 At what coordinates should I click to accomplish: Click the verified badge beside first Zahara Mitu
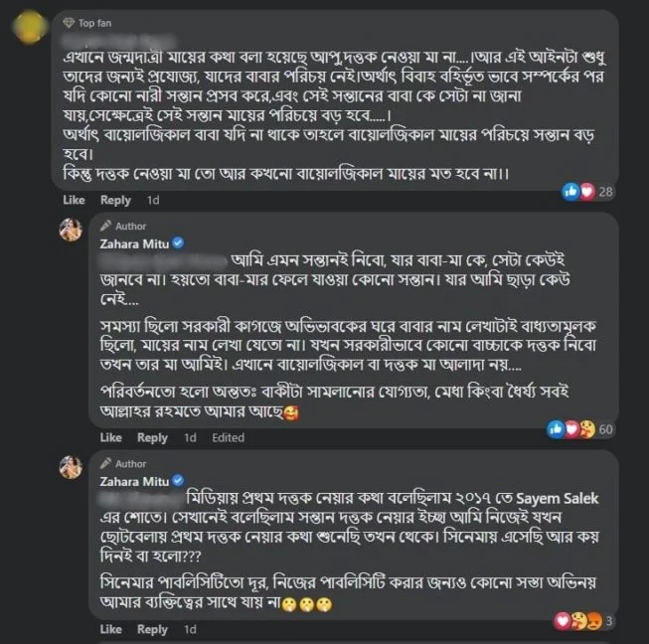178,242
